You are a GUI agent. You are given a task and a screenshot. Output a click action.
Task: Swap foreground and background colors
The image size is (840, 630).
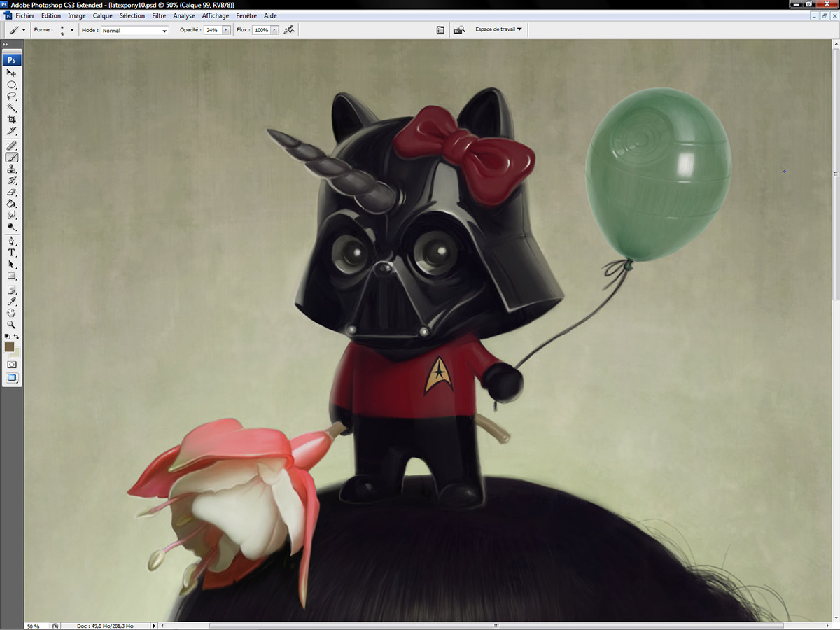(x=17, y=337)
